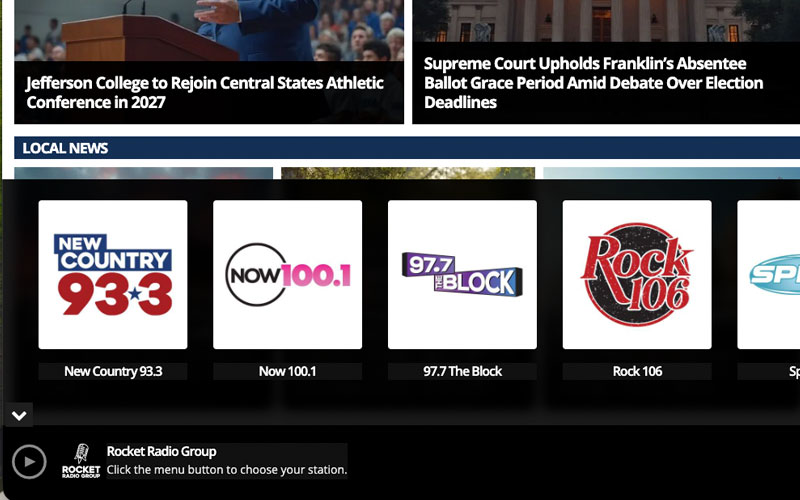Viewport: 800px width, 500px height.
Task: Open the Supreme Court absentee ballot headline
Action: tap(593, 83)
